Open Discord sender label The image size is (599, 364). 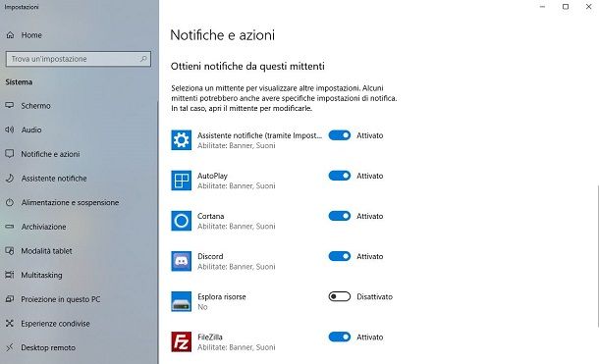tap(210, 256)
